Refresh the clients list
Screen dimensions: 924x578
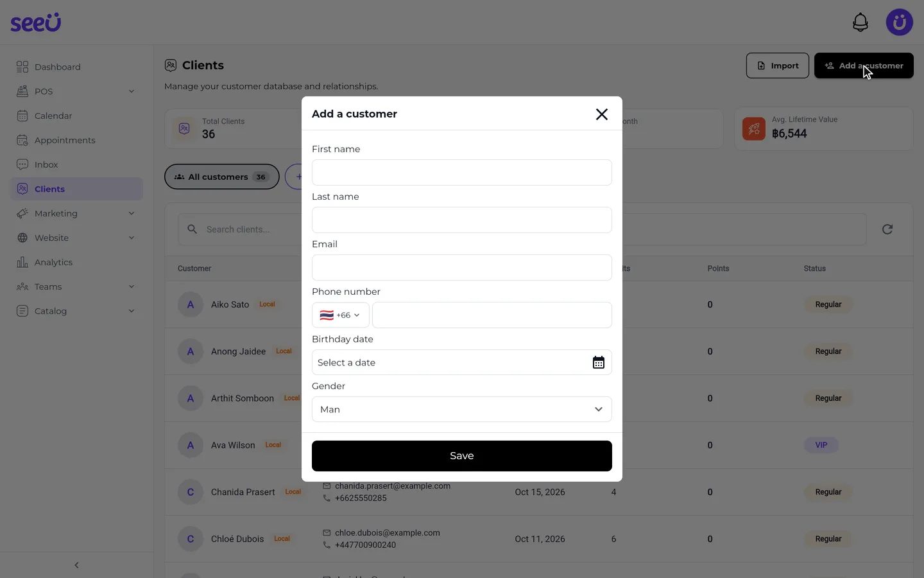coord(887,229)
